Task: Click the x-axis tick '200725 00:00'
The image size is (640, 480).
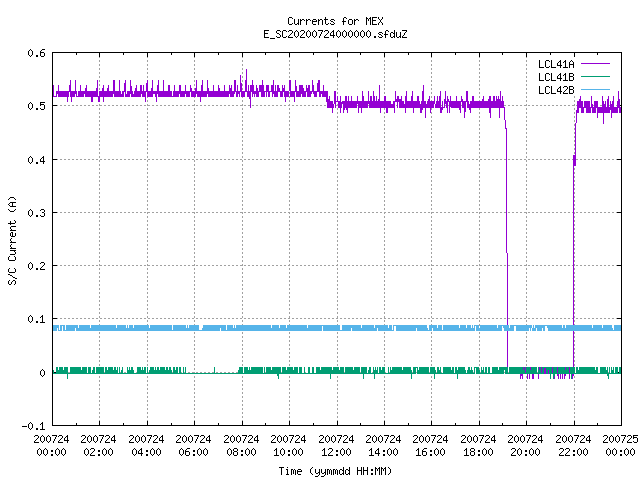Action: [620, 445]
